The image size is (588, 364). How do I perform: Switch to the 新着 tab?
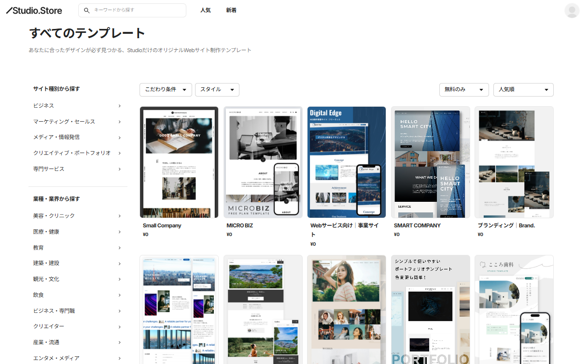point(231,10)
